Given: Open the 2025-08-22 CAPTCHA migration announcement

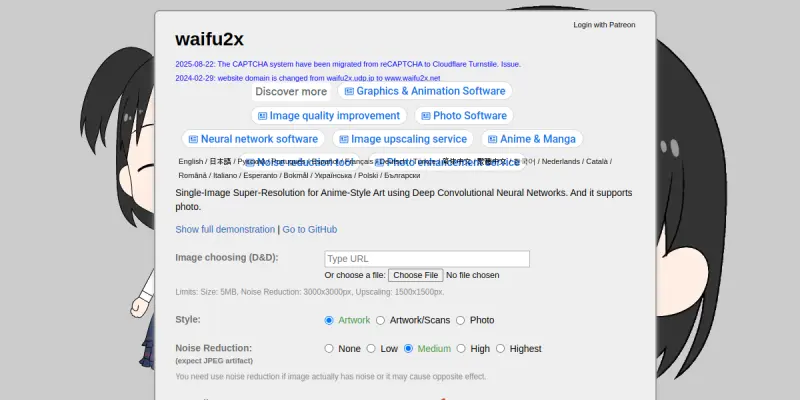Looking at the screenshot, I should click(348, 64).
